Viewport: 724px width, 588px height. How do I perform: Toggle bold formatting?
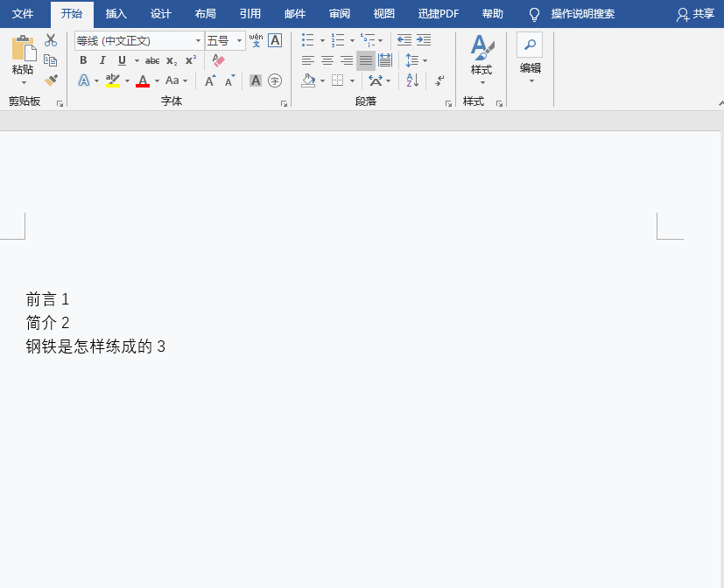(x=83, y=60)
